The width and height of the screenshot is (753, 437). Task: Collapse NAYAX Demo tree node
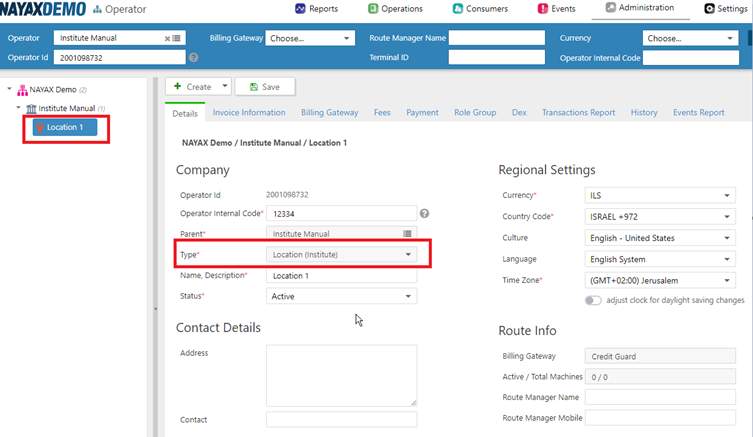[x=9, y=89]
